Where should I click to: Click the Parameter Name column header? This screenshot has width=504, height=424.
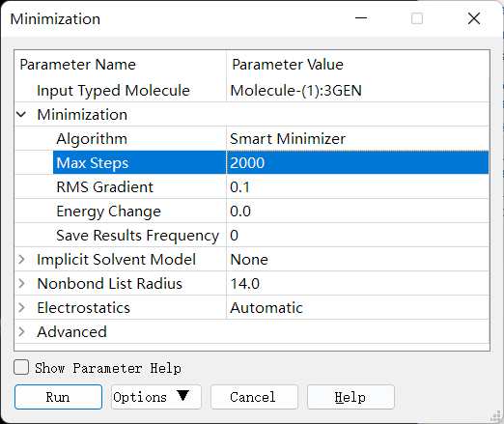click(121, 65)
